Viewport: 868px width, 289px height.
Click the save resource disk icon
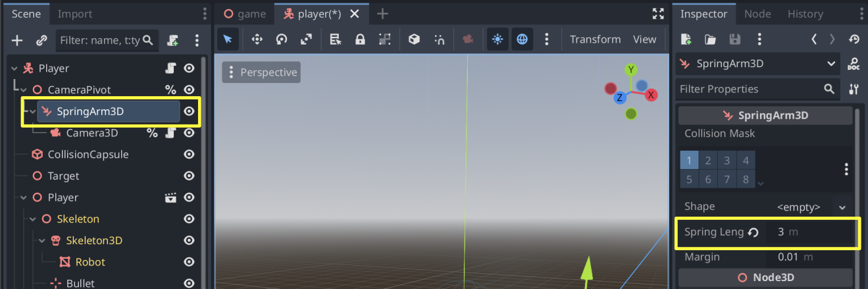coord(734,39)
